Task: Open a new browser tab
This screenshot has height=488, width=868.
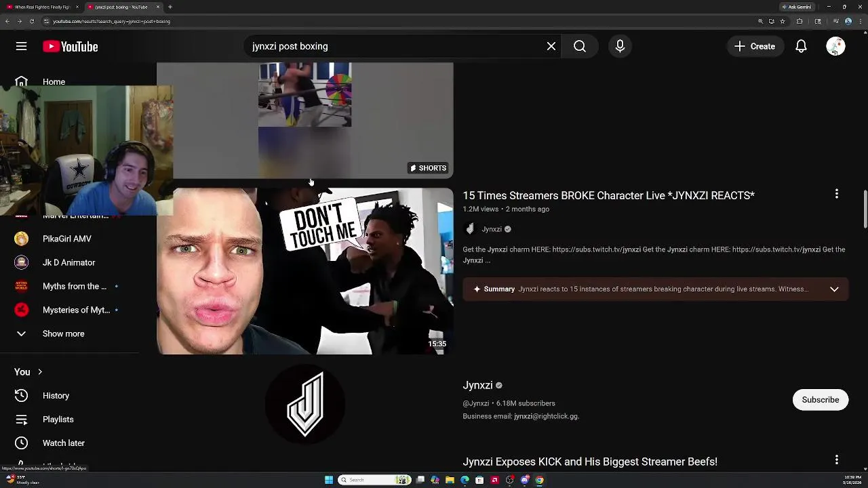Action: [170, 7]
